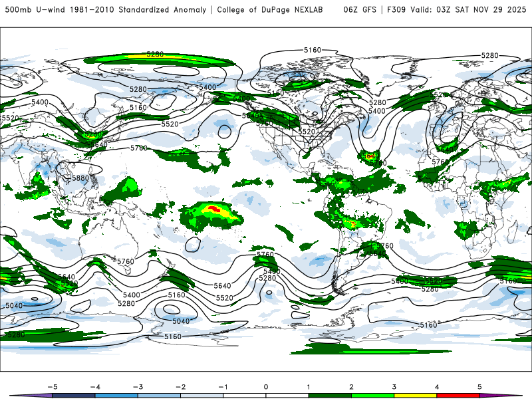Click the colorbar tick label "−5"

[53, 387]
